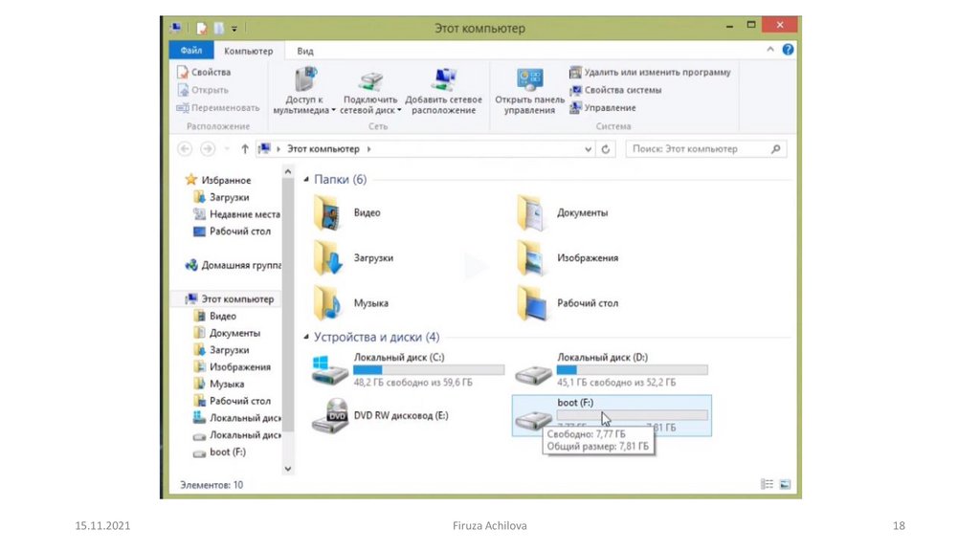Click the up-arrow navigation icon
The image size is (980, 551).
pyautogui.click(x=245, y=149)
